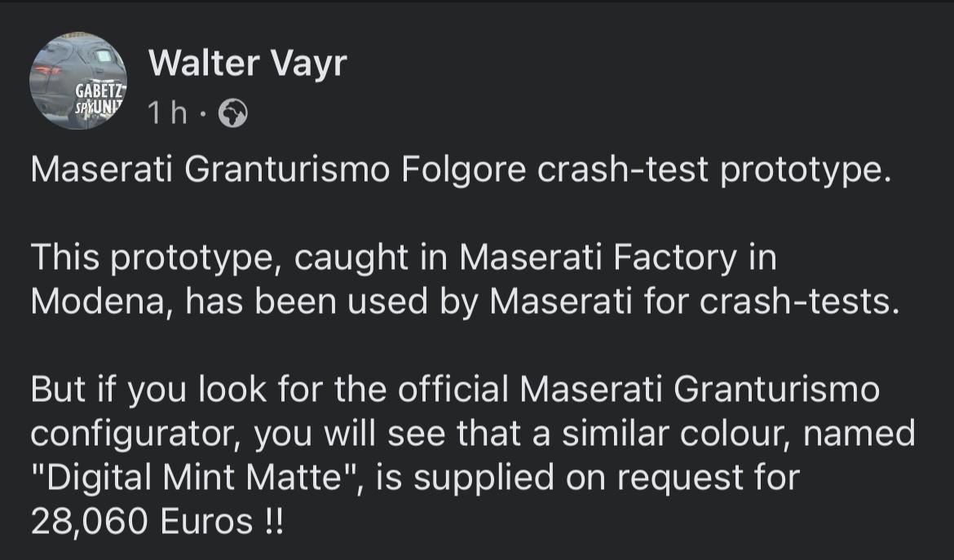Click the globe public audience icon
This screenshot has height=560, width=954.
[x=233, y=113]
